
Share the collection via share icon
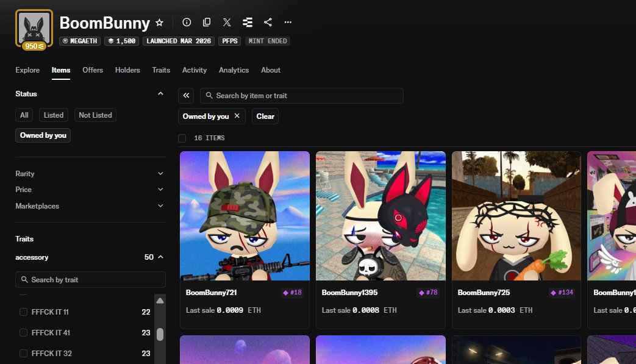tap(268, 23)
